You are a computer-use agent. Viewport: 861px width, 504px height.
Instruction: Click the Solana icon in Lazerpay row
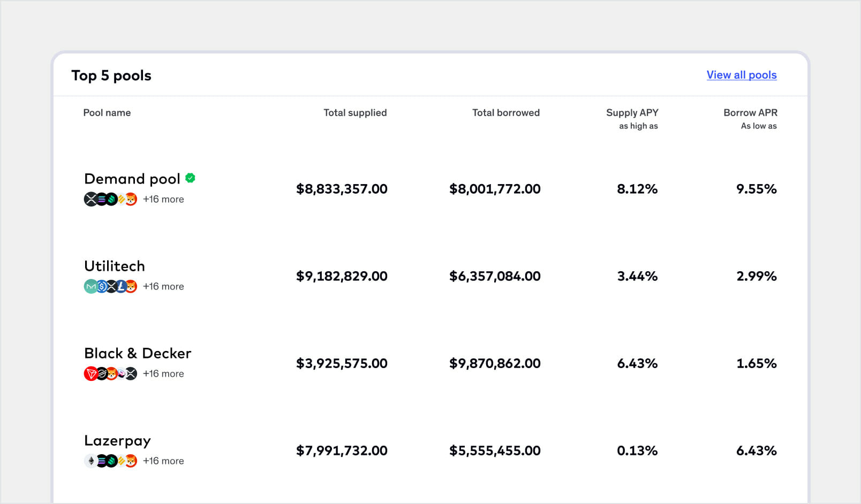(x=101, y=461)
